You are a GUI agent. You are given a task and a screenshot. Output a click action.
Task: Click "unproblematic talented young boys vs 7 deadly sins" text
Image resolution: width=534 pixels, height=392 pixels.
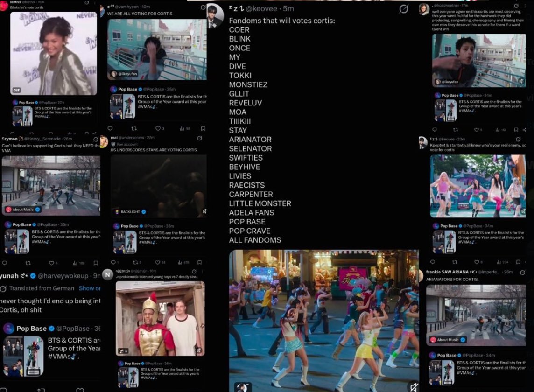click(156, 277)
